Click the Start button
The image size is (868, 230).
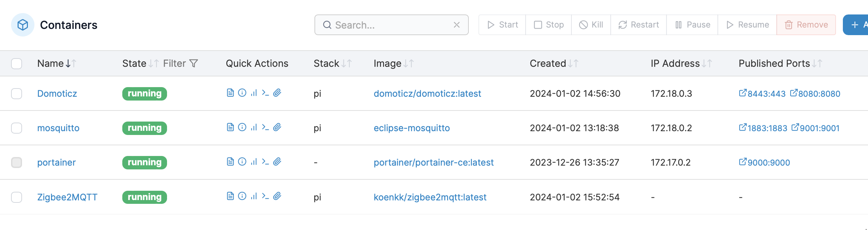pyautogui.click(x=502, y=25)
